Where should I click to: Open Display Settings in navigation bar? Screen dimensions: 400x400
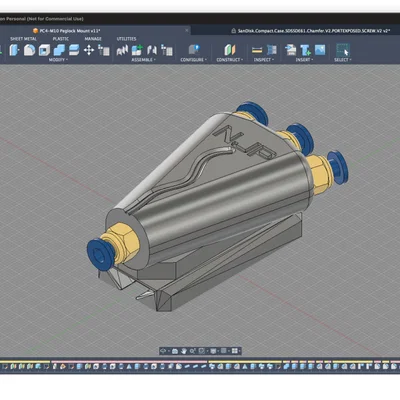[213, 351]
